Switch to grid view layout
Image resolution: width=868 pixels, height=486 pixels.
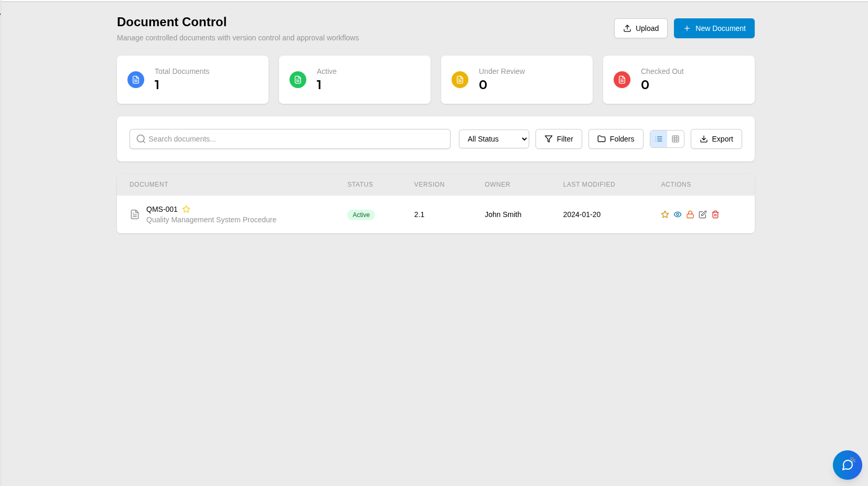pos(675,139)
